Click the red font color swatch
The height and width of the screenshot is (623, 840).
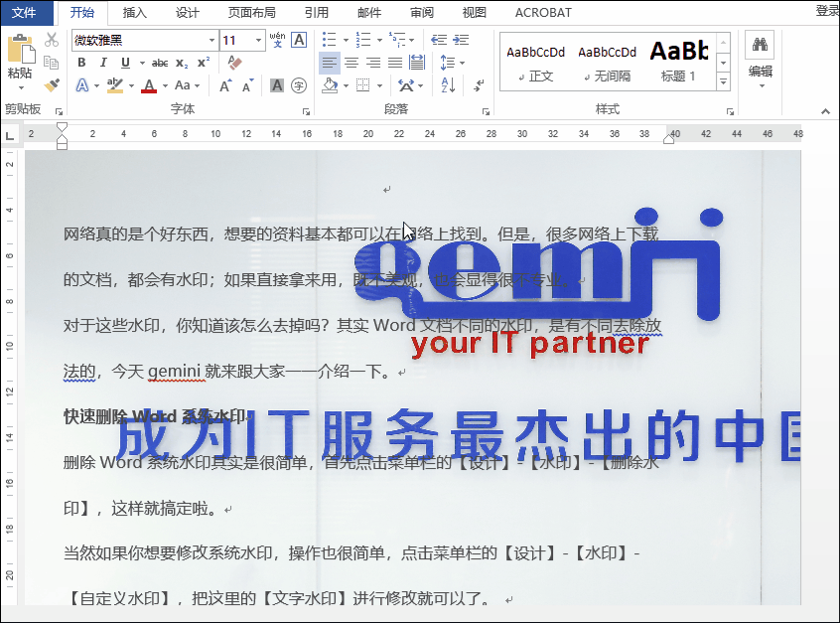pos(149,85)
